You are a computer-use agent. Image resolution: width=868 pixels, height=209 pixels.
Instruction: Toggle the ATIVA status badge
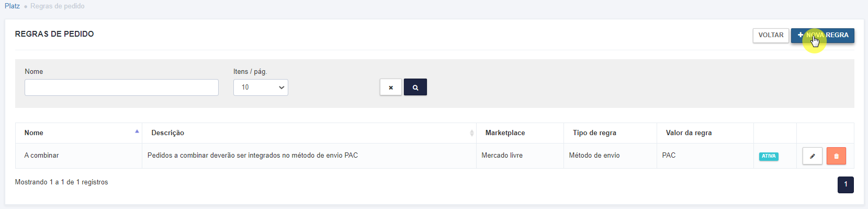(769, 156)
